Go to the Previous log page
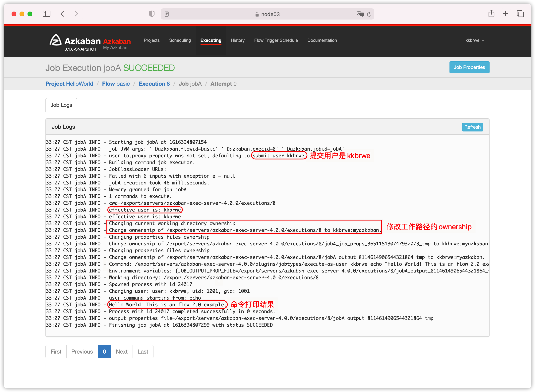The height and width of the screenshot is (392, 535). (x=82, y=351)
